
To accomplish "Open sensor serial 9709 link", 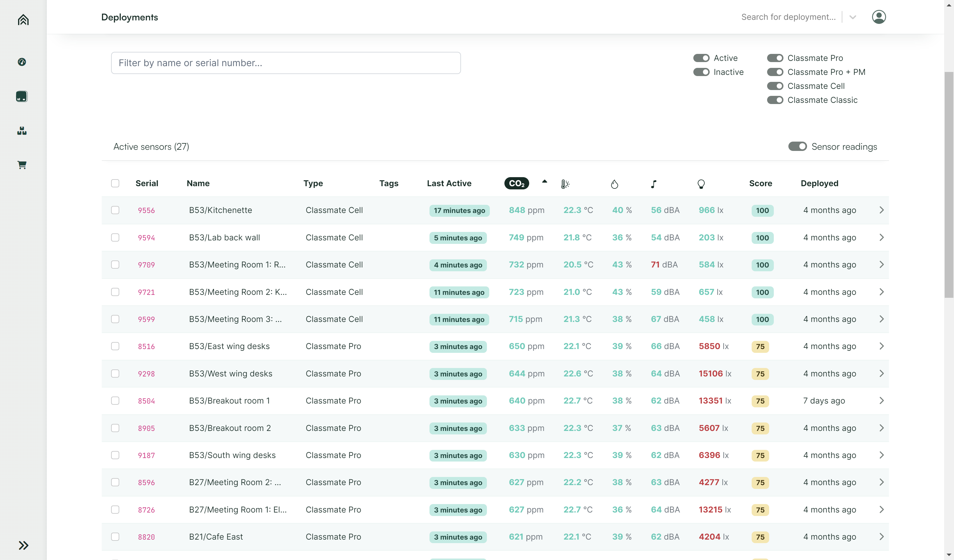I will (x=146, y=265).
